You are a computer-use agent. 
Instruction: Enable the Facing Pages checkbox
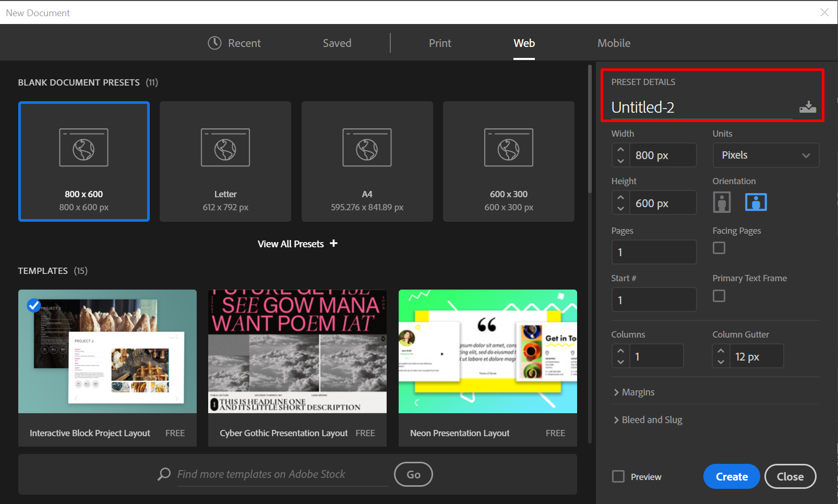tap(719, 248)
